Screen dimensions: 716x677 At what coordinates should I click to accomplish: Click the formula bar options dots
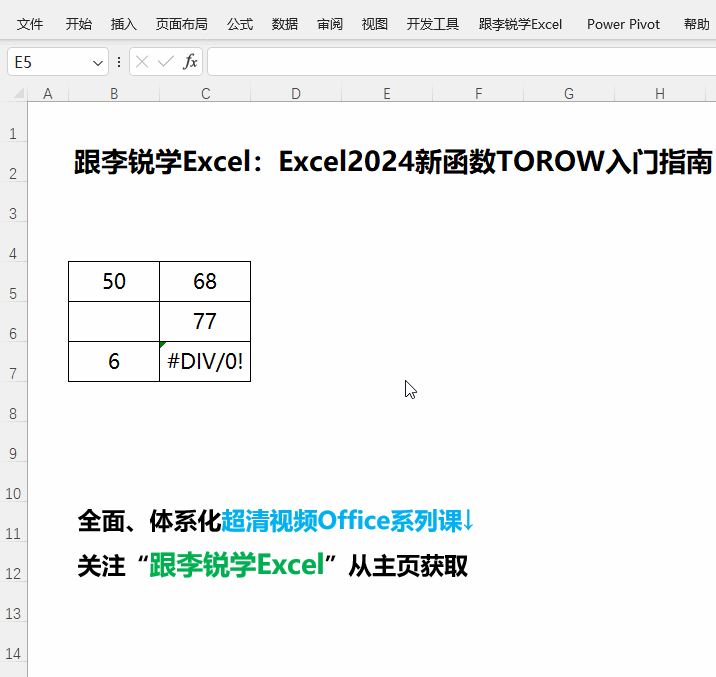[x=119, y=62]
